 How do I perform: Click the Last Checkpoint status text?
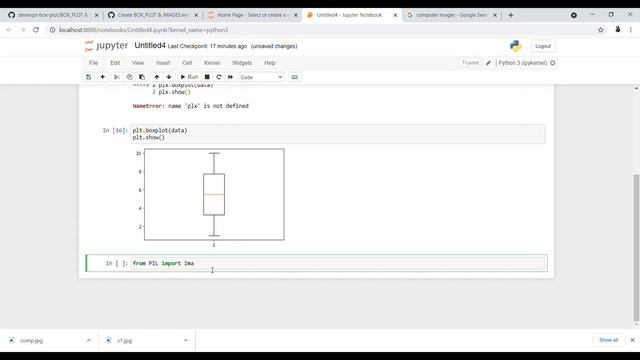[x=207, y=47]
